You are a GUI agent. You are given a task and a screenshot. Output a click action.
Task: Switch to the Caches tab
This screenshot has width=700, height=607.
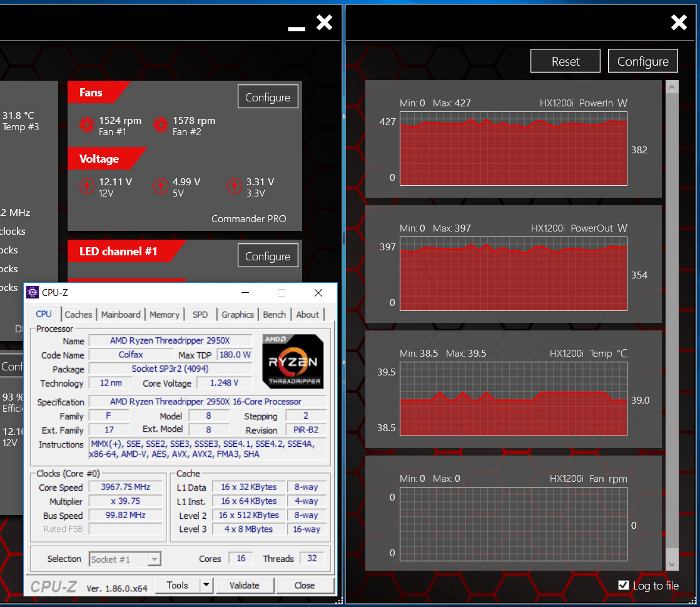pyautogui.click(x=78, y=314)
